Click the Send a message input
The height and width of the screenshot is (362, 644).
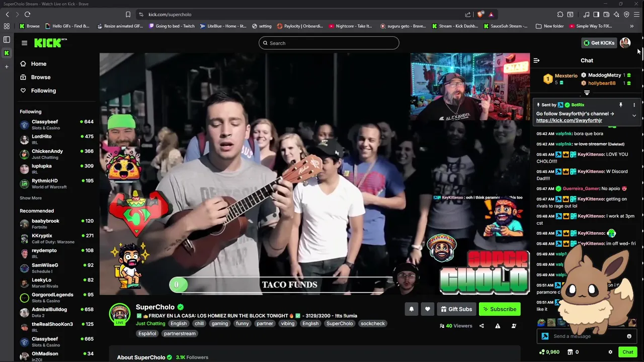587,336
